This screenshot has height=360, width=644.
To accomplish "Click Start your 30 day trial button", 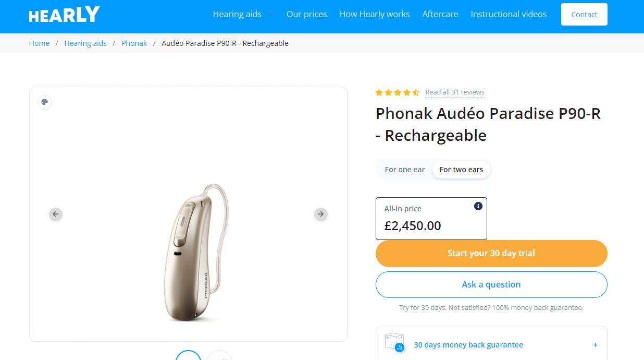I will point(491,254).
